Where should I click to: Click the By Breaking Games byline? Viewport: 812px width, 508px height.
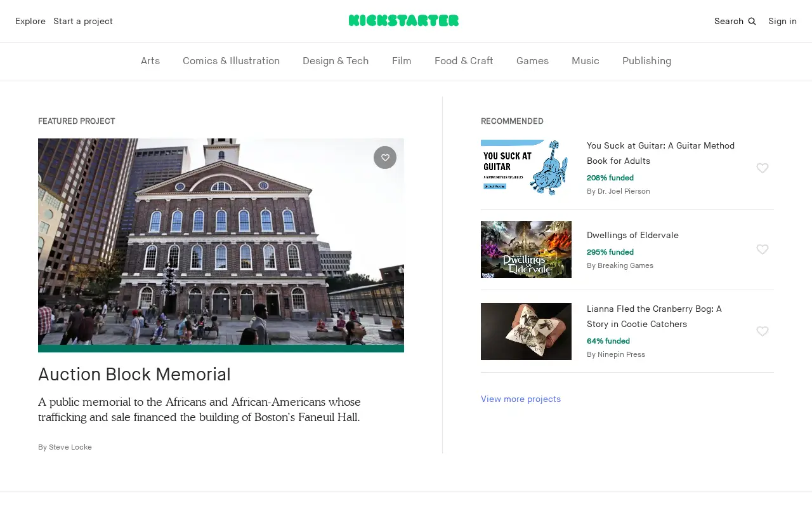[620, 265]
